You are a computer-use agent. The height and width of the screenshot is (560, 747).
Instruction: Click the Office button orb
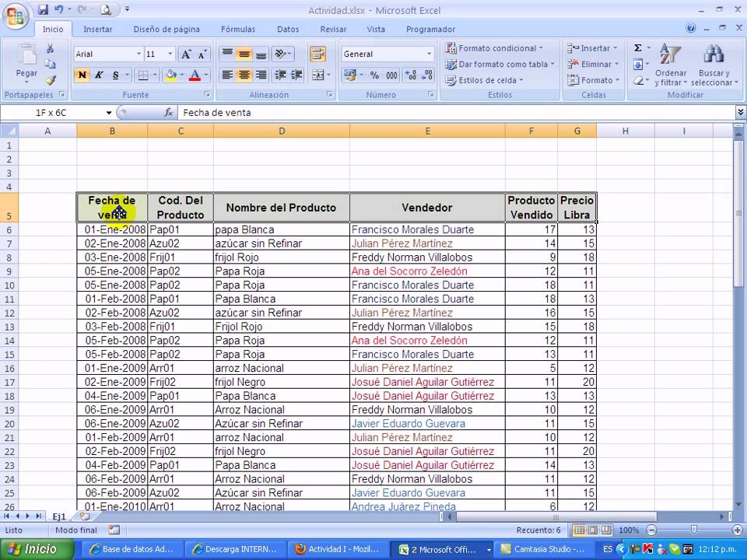point(16,17)
